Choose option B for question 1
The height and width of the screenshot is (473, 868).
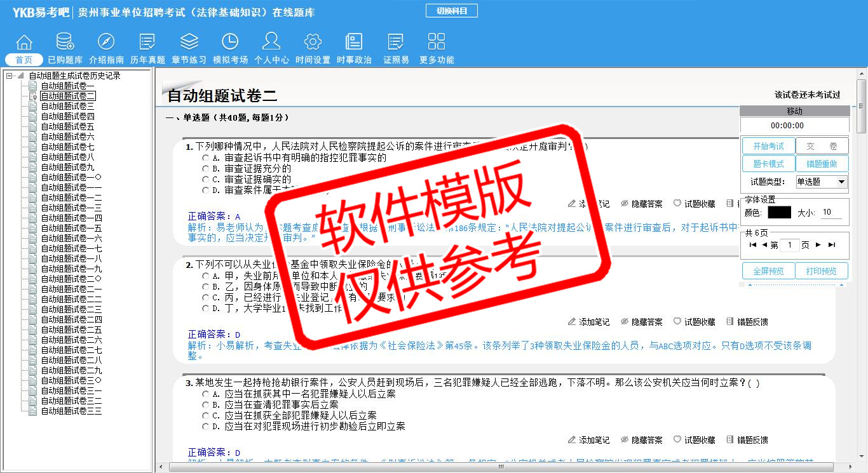click(205, 169)
